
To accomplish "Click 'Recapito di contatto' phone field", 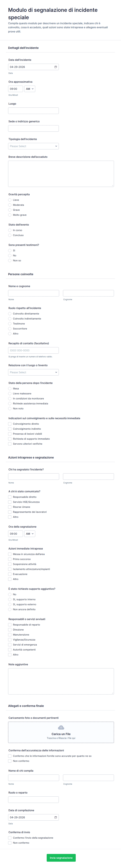I will click(x=33, y=350).
